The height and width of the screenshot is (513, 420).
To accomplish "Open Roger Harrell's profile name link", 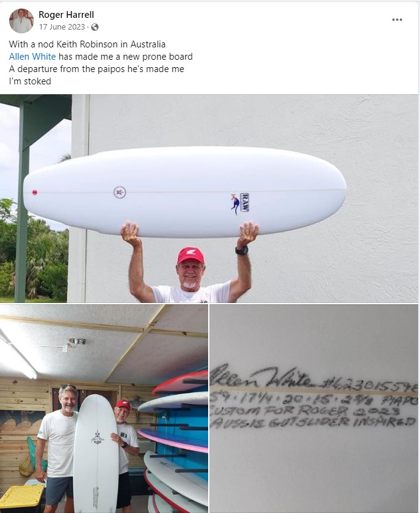I will pyautogui.click(x=66, y=15).
